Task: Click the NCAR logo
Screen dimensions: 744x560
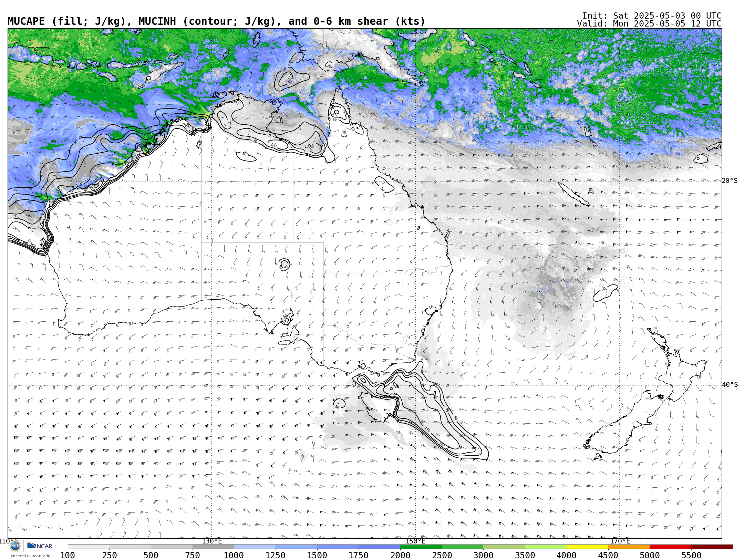Action: tap(40, 546)
